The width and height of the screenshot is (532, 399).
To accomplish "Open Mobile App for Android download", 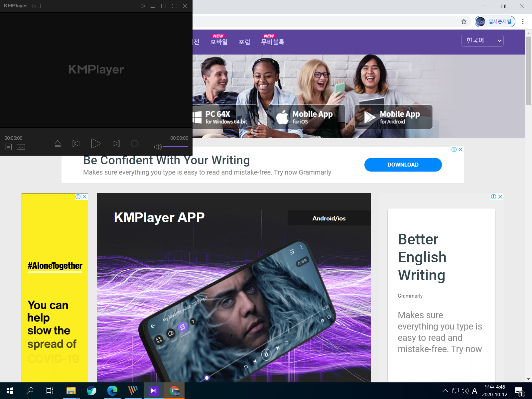I will (x=393, y=117).
